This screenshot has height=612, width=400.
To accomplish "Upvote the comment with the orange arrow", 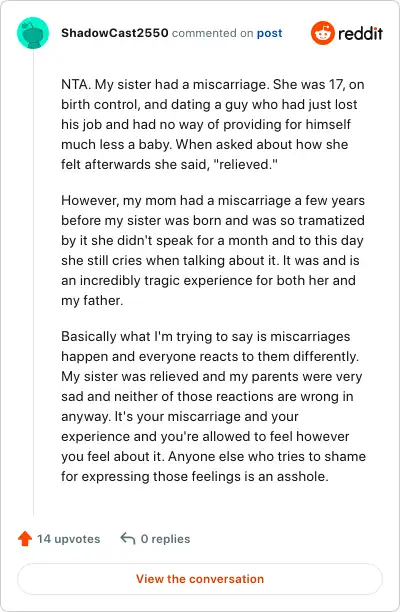I will click(25, 539).
